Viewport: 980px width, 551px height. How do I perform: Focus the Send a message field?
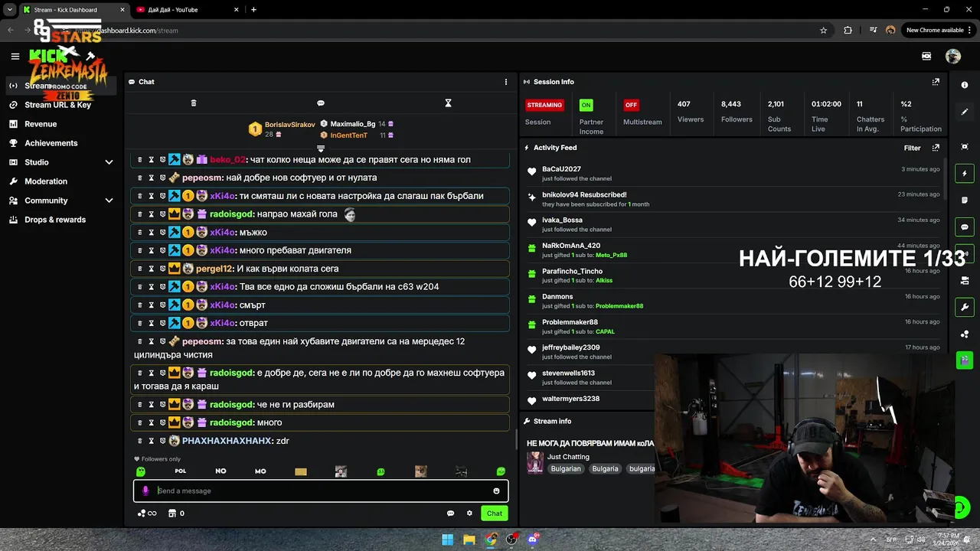[320, 491]
